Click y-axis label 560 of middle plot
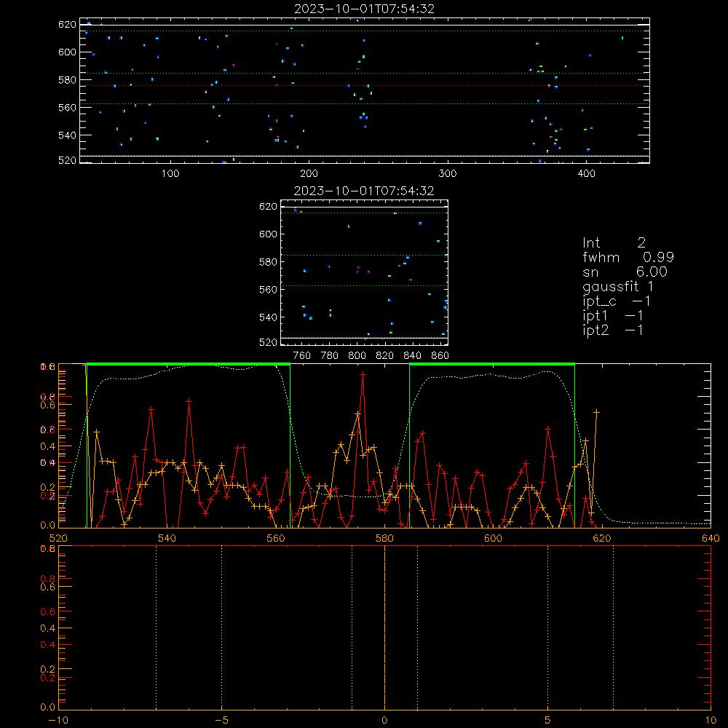Screen dimensions: 728x728 [268, 289]
